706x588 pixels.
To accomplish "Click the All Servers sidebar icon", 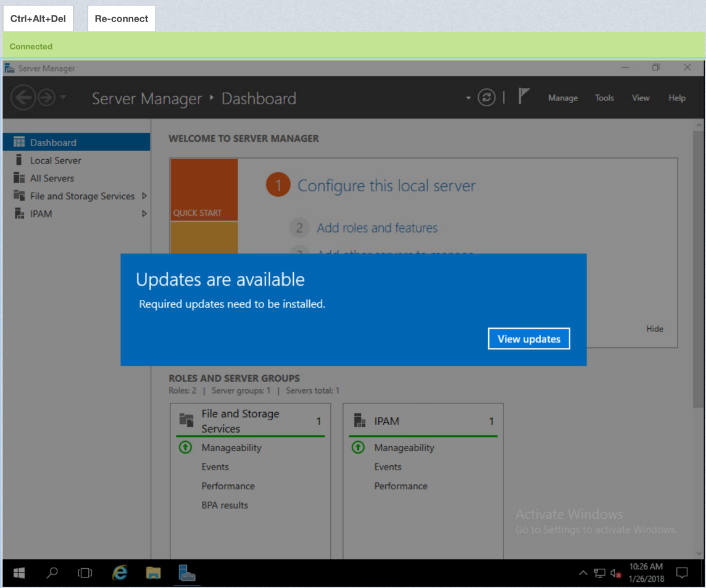I will 19,178.
